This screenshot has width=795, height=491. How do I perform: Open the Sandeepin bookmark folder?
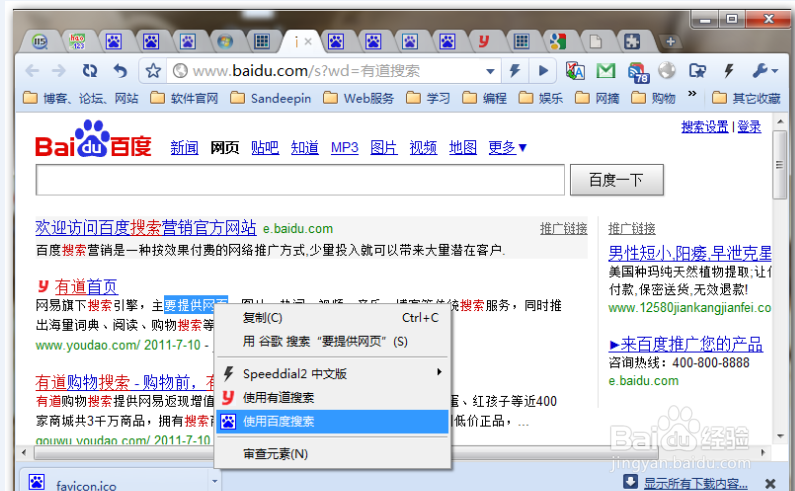[x=271, y=98]
